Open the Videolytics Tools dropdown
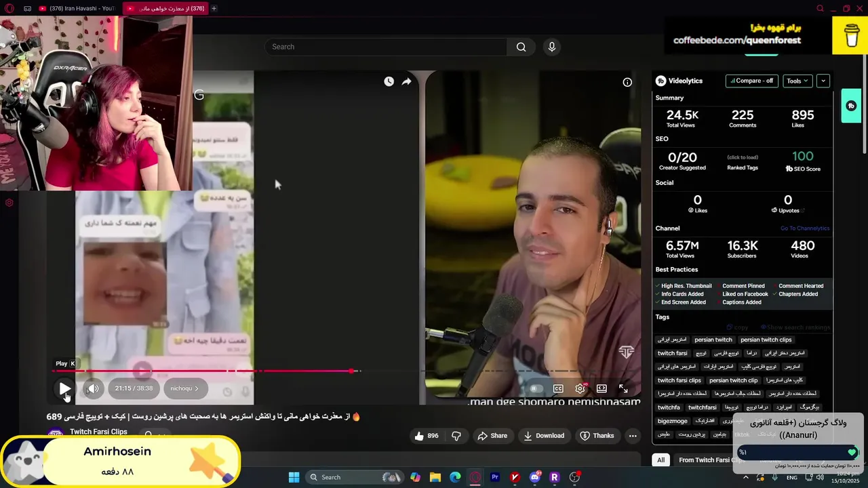The width and height of the screenshot is (868, 488). (x=797, y=81)
